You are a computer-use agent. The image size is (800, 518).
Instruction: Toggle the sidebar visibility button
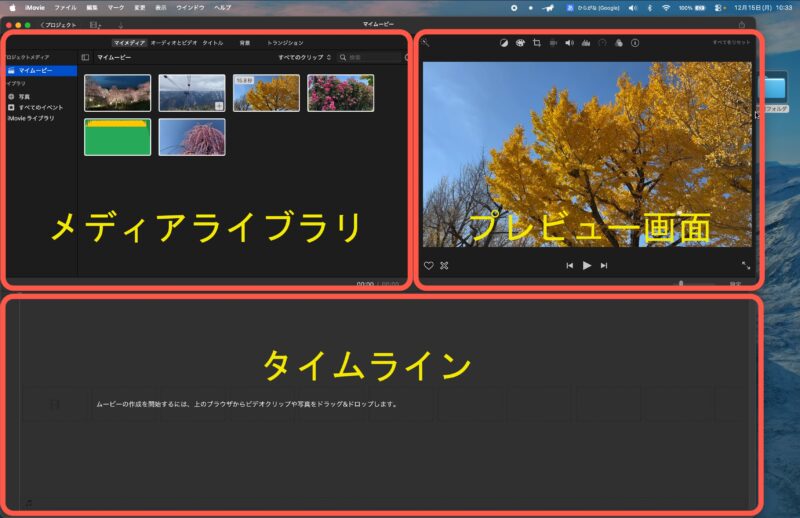click(85, 58)
